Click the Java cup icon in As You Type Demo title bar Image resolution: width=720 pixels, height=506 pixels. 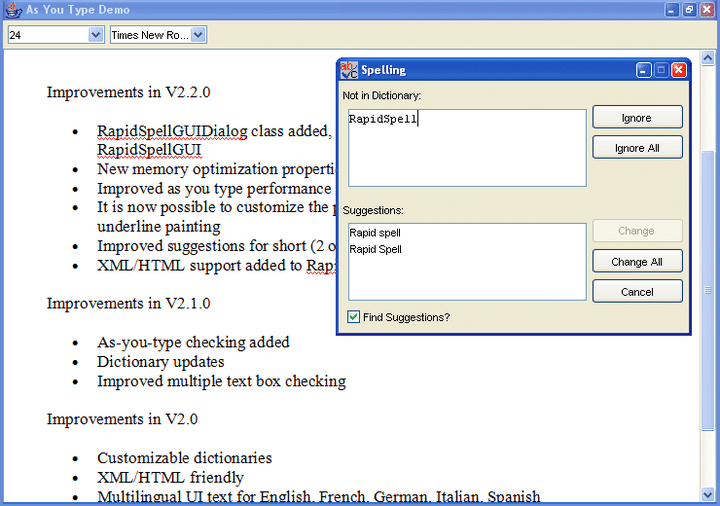point(13,10)
